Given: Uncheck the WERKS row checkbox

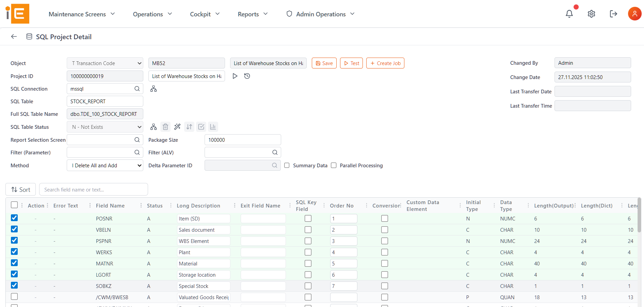Looking at the screenshot, I should 14,251.
